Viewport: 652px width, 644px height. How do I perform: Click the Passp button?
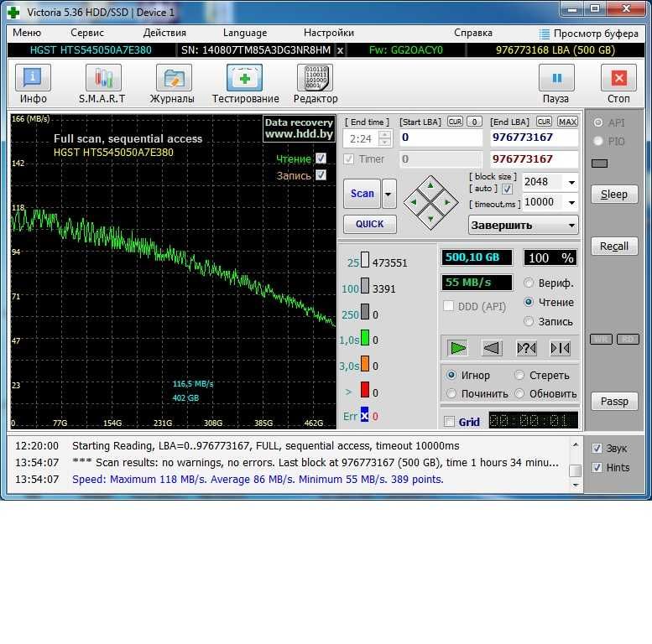click(614, 402)
